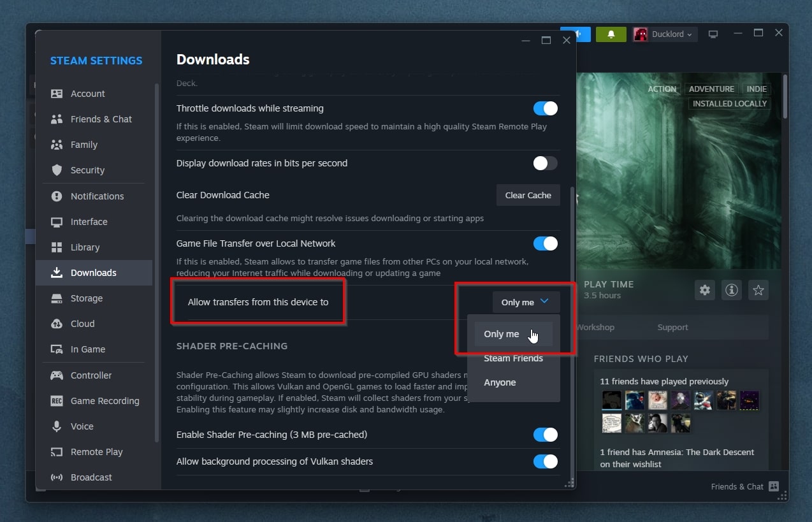Click the ACTION tag
The height and width of the screenshot is (522, 812).
[662, 89]
